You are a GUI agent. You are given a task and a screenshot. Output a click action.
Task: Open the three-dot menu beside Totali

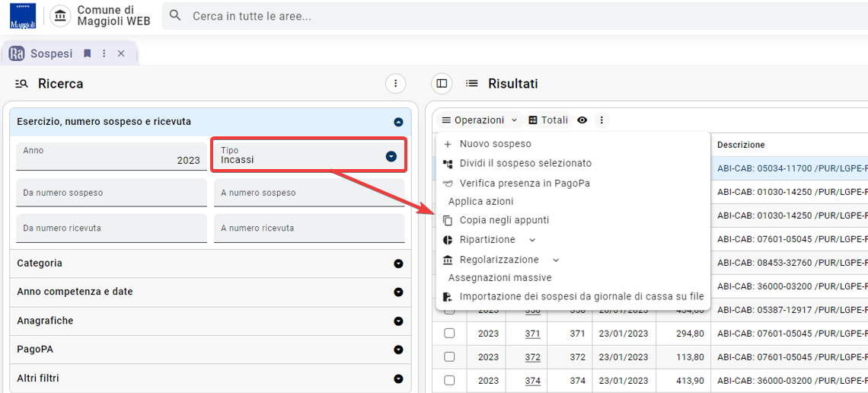click(602, 120)
